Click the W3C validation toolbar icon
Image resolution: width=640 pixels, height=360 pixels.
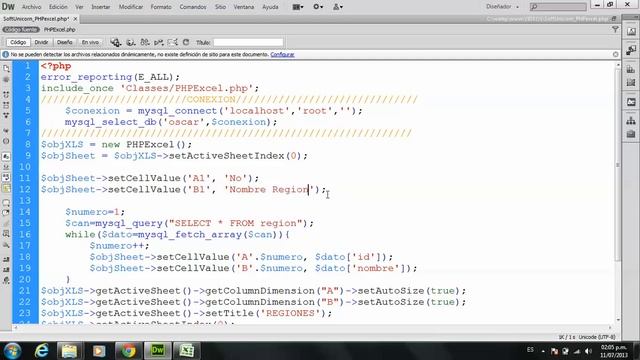click(159, 42)
